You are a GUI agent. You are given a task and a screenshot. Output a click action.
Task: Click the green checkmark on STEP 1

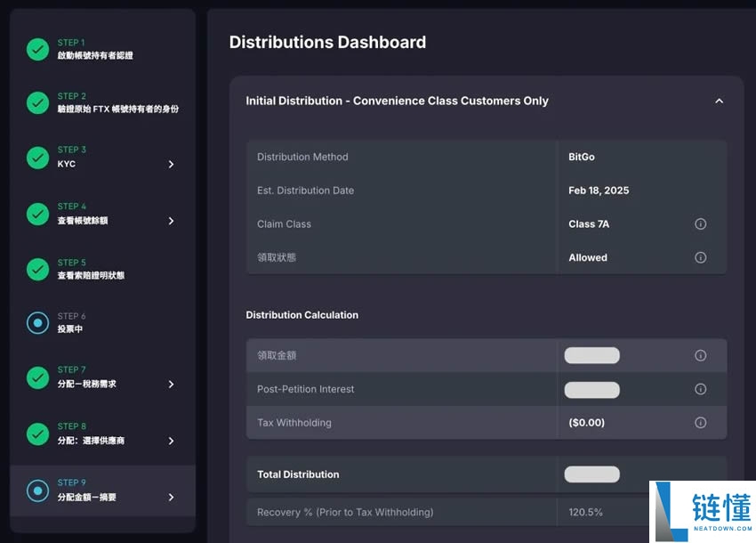click(37, 48)
